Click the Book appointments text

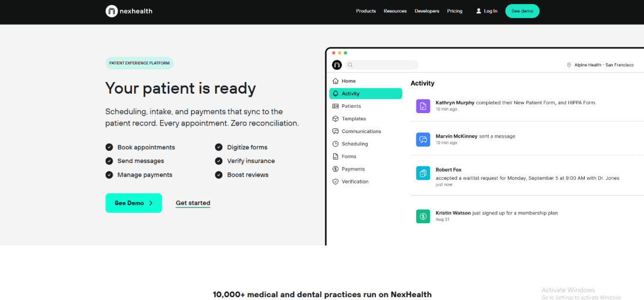coord(146,147)
